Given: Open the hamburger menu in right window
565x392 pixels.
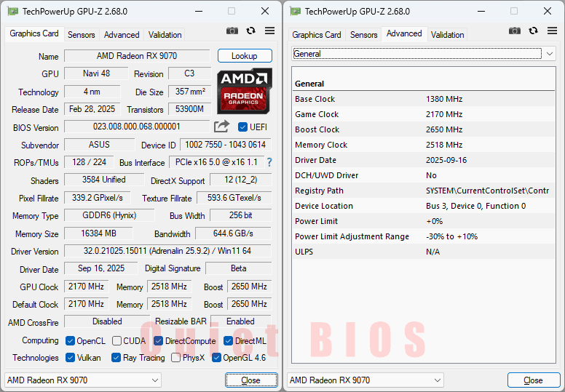Looking at the screenshot, I should (552, 31).
